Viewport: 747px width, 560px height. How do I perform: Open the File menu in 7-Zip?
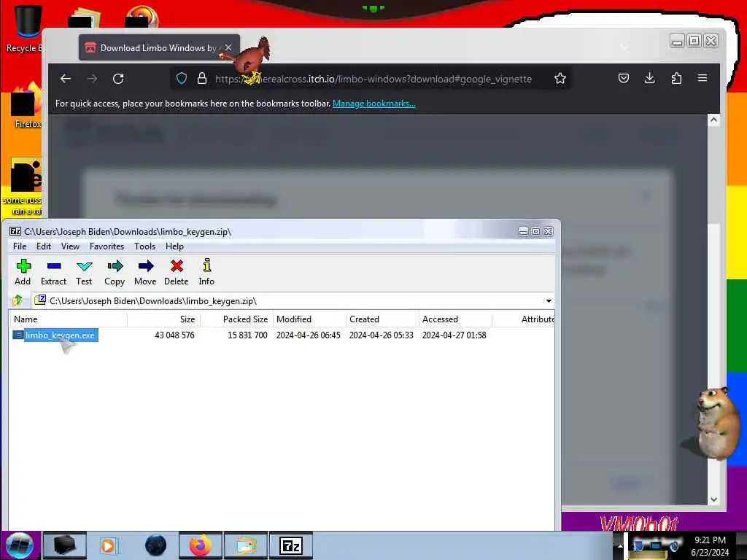pyautogui.click(x=20, y=246)
